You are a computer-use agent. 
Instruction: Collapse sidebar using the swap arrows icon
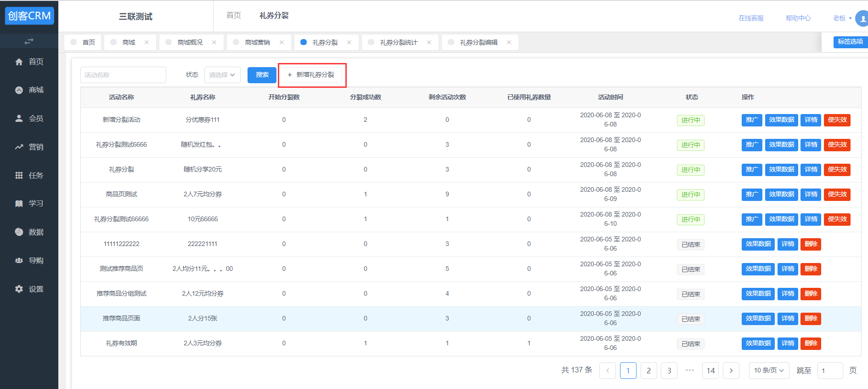pos(29,41)
